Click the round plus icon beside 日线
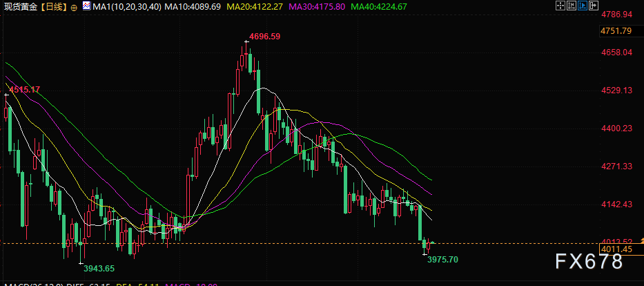The width and height of the screenshot is (644, 286). [74, 8]
